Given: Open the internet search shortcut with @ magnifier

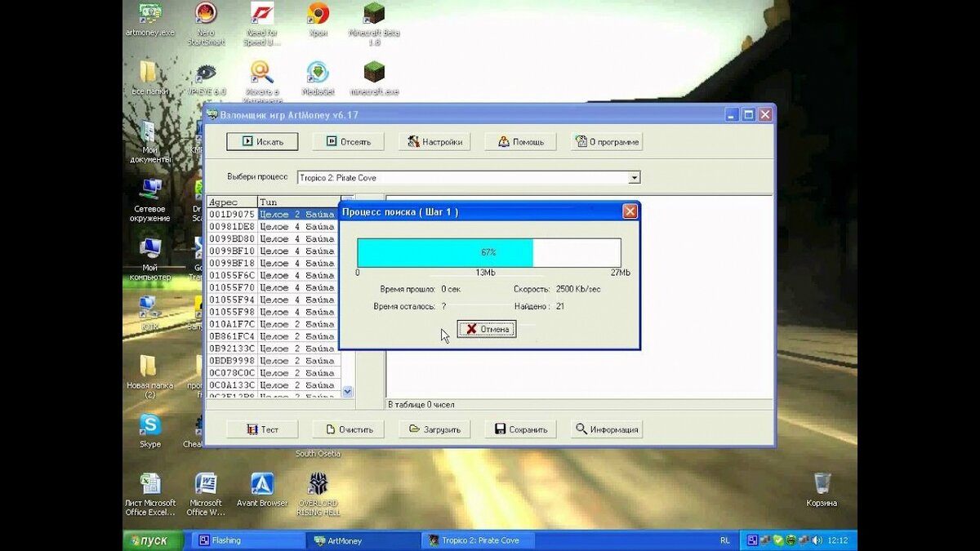Looking at the screenshot, I should click(262, 82).
